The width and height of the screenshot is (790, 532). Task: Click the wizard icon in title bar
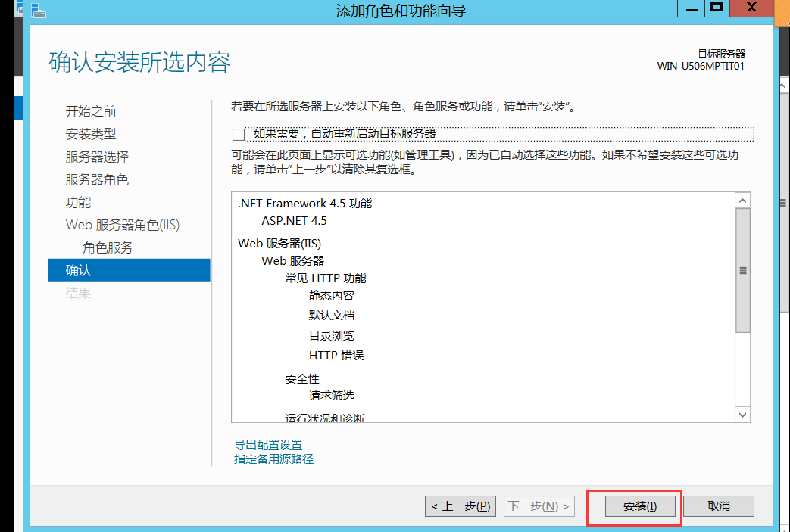(37, 11)
